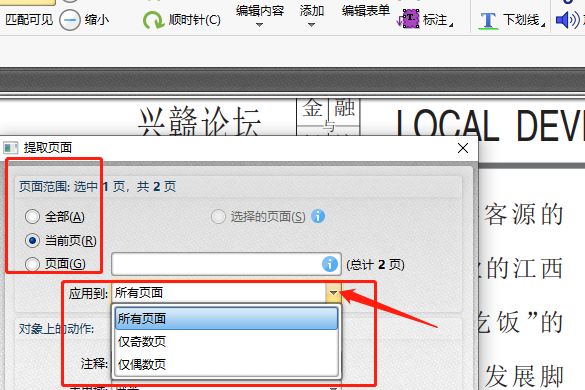585x390 pixels.
Task: Click the zoom out minus icon
Action: tap(69, 19)
